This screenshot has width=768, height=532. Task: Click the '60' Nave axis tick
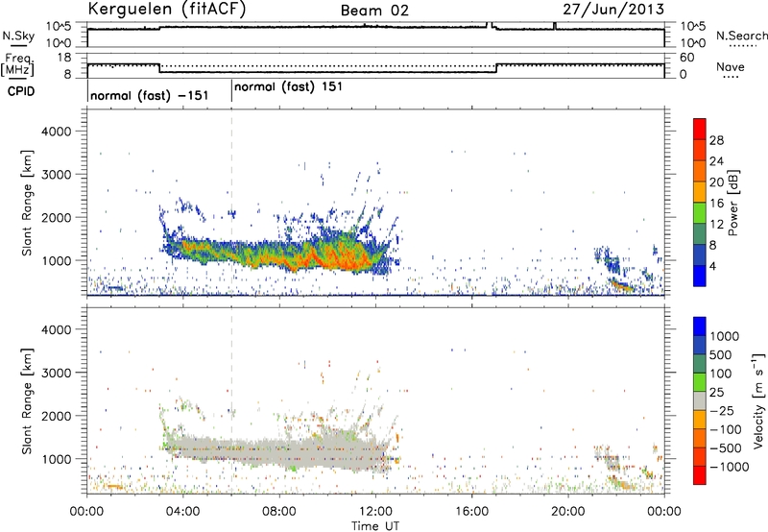point(687,58)
